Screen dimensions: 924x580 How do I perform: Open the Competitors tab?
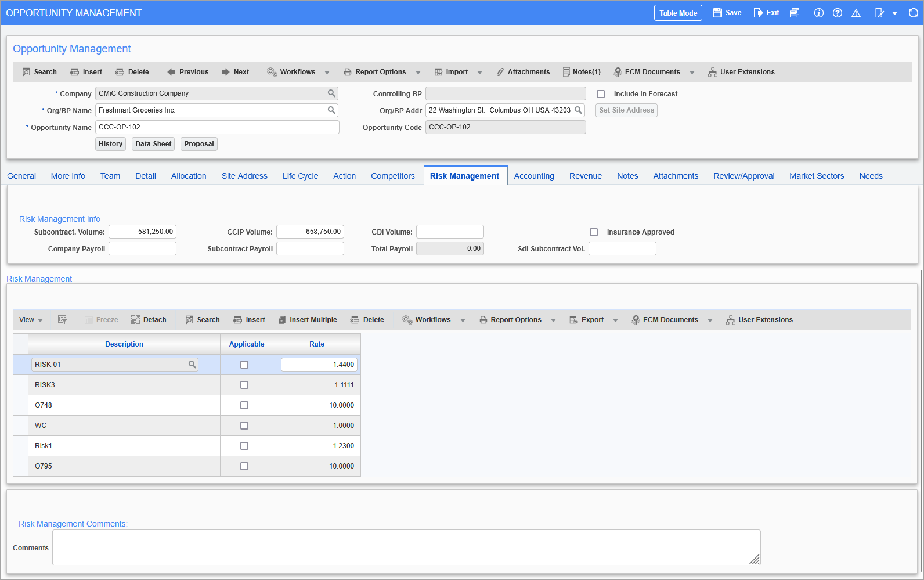(392, 176)
